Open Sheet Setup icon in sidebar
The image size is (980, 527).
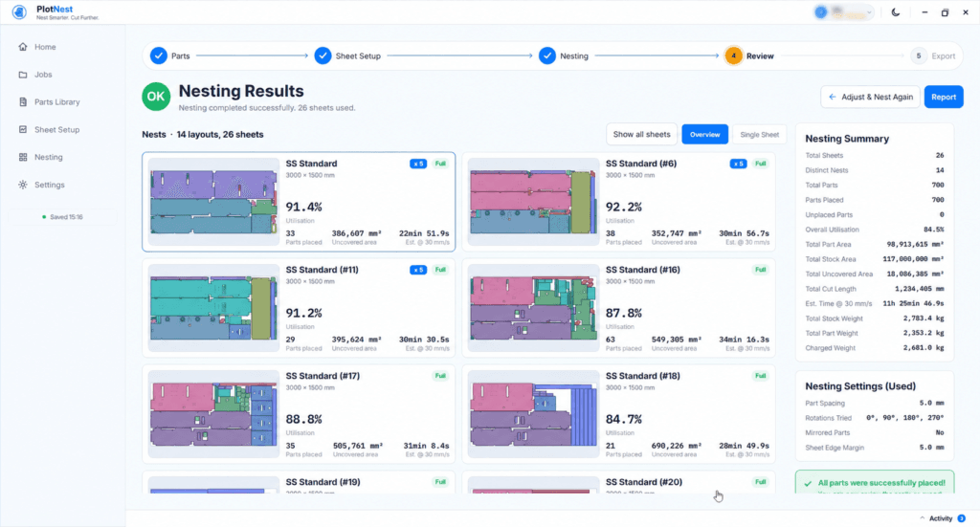[x=23, y=129]
